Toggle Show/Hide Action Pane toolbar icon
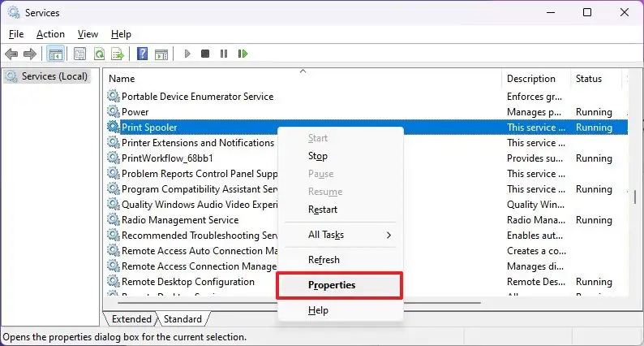This screenshot has width=644, height=346. (x=161, y=54)
